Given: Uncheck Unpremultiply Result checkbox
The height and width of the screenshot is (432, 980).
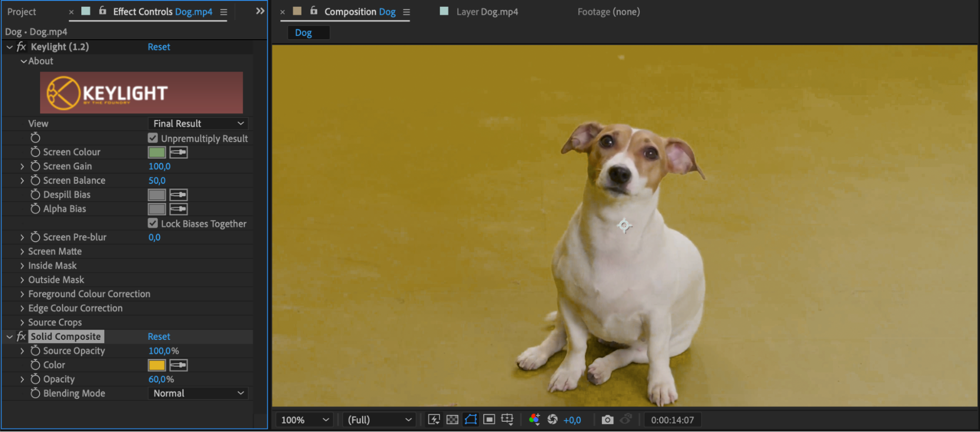Looking at the screenshot, I should [153, 138].
